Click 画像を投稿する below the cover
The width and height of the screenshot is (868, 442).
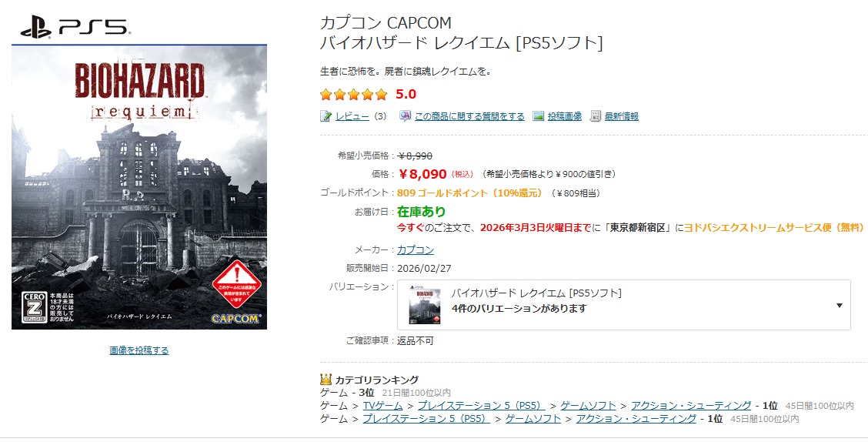[139, 350]
